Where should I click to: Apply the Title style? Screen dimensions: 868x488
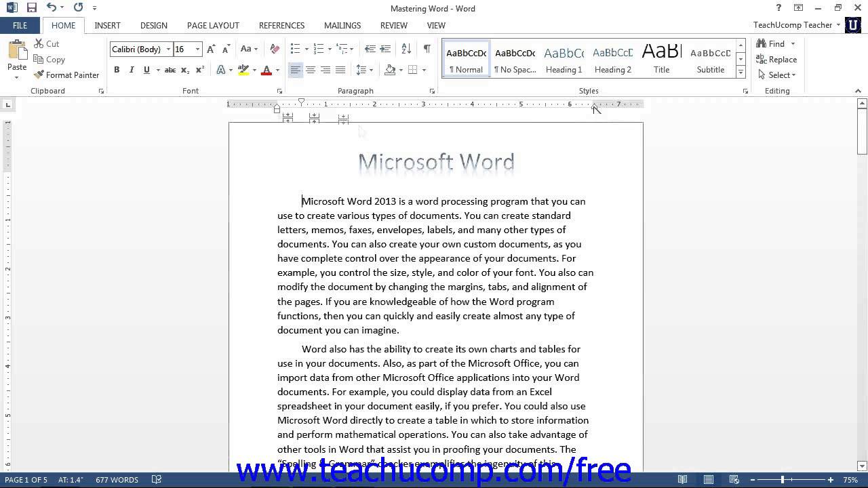pyautogui.click(x=661, y=59)
